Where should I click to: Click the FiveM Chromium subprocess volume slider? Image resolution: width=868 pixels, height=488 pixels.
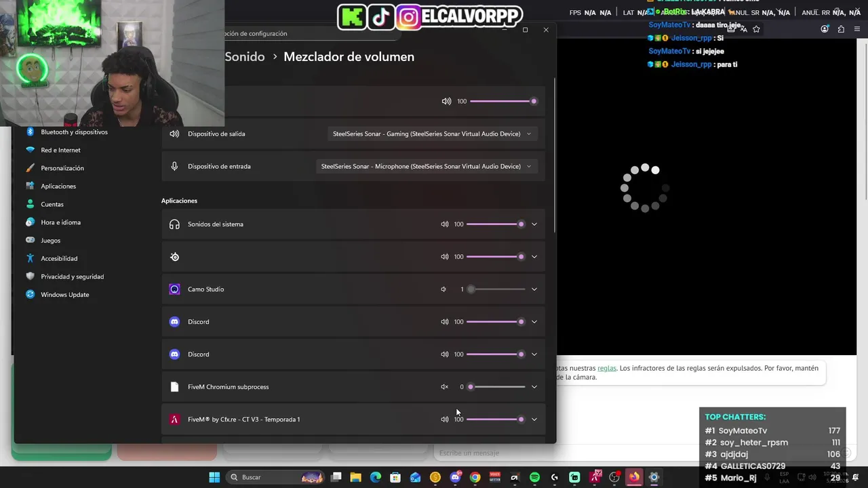tap(496, 387)
